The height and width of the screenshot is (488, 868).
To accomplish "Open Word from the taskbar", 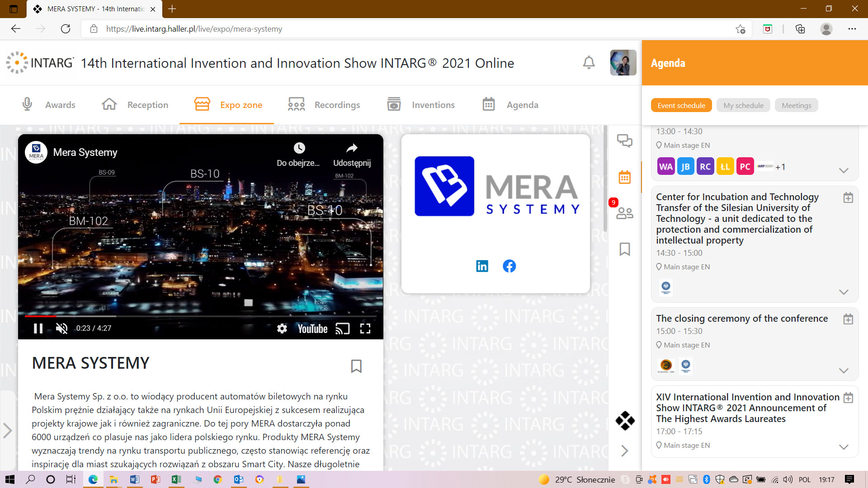I will tap(134, 479).
